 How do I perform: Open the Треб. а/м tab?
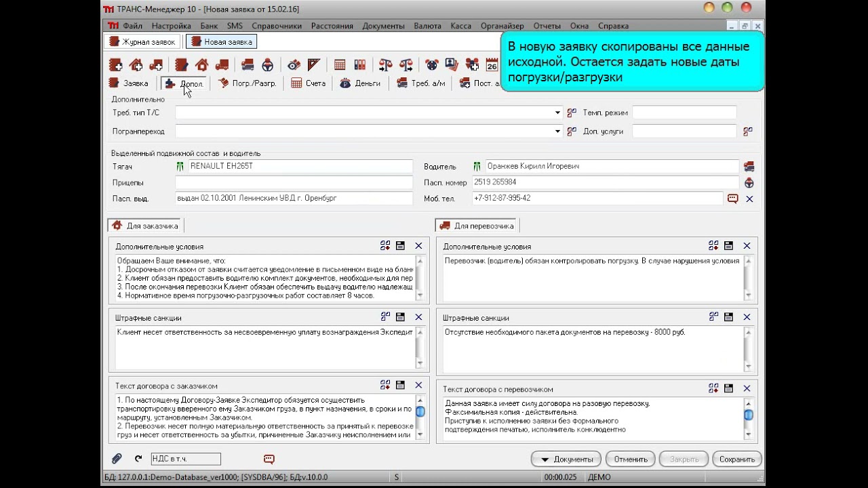click(421, 83)
